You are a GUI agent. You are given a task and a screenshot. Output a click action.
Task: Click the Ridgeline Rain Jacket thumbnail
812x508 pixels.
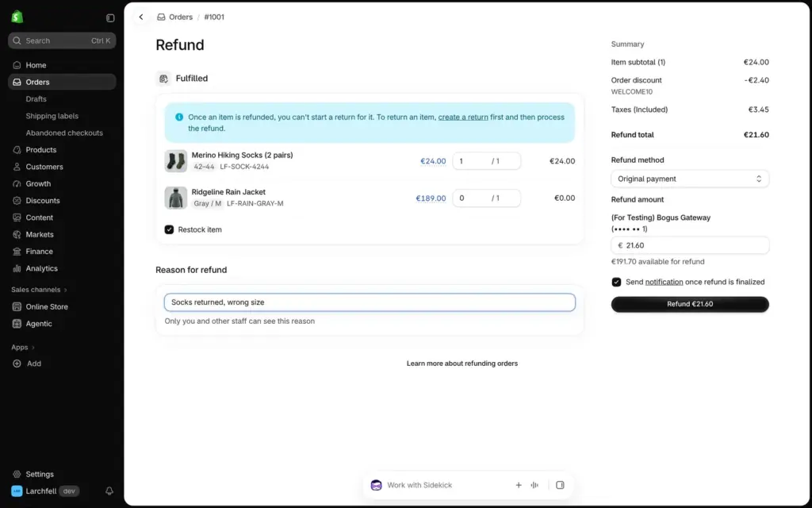click(175, 198)
